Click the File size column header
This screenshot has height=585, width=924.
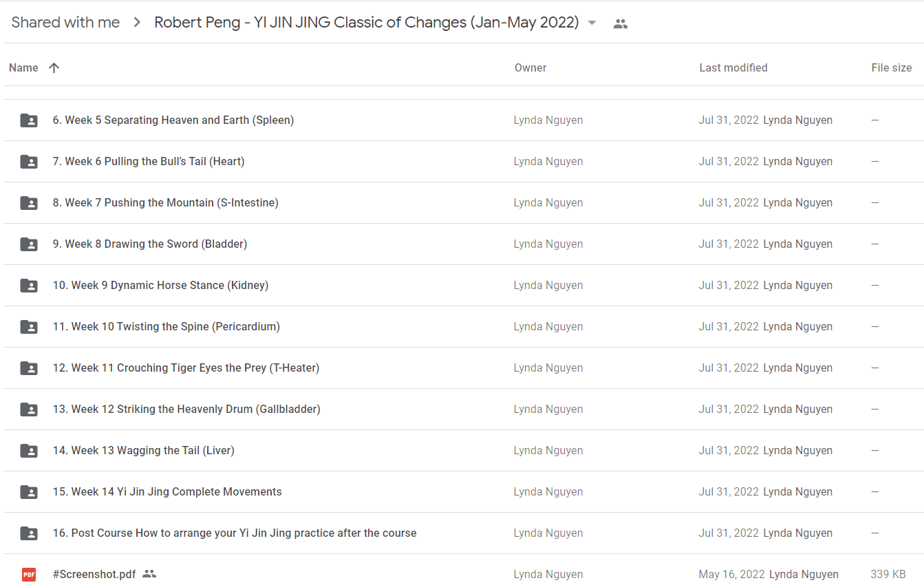click(x=892, y=67)
